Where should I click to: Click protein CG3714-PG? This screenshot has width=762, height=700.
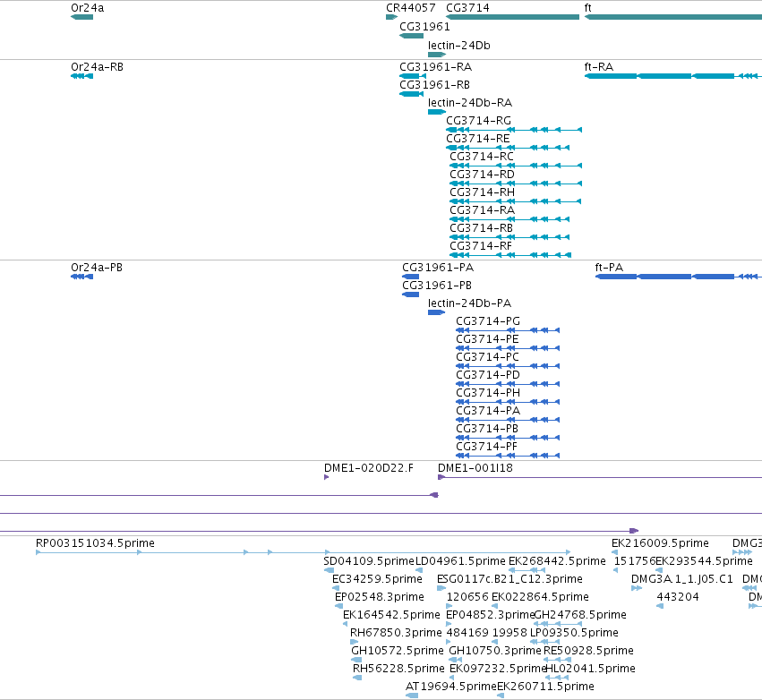(x=508, y=330)
